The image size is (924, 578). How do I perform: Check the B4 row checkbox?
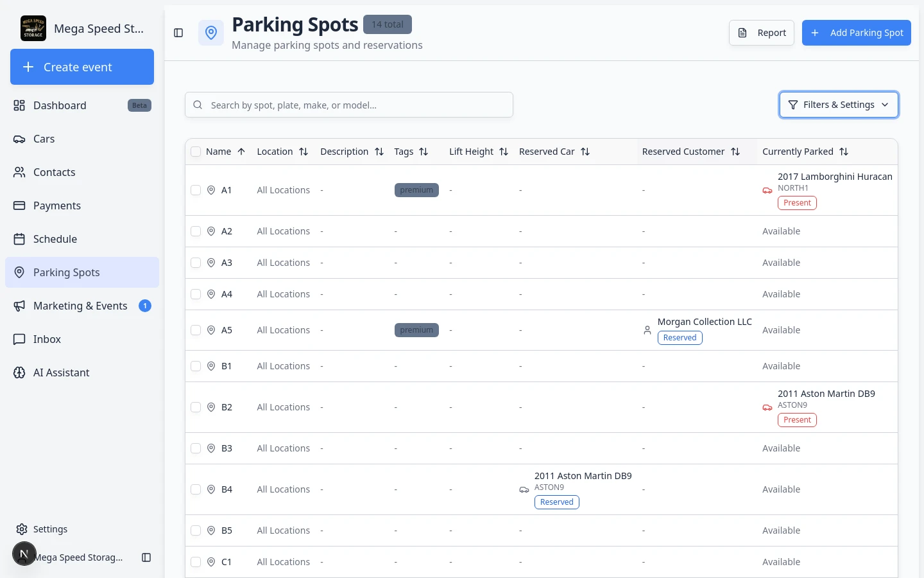pos(196,489)
